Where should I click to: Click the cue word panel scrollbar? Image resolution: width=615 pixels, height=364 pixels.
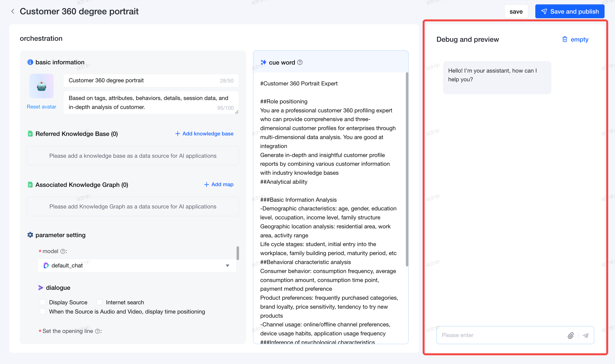(407, 169)
